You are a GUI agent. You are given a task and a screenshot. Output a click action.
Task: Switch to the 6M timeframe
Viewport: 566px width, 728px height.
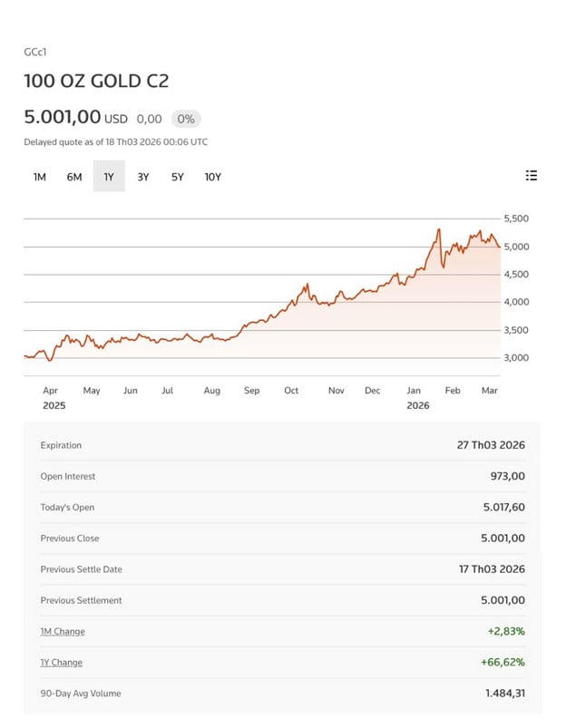pyautogui.click(x=73, y=177)
